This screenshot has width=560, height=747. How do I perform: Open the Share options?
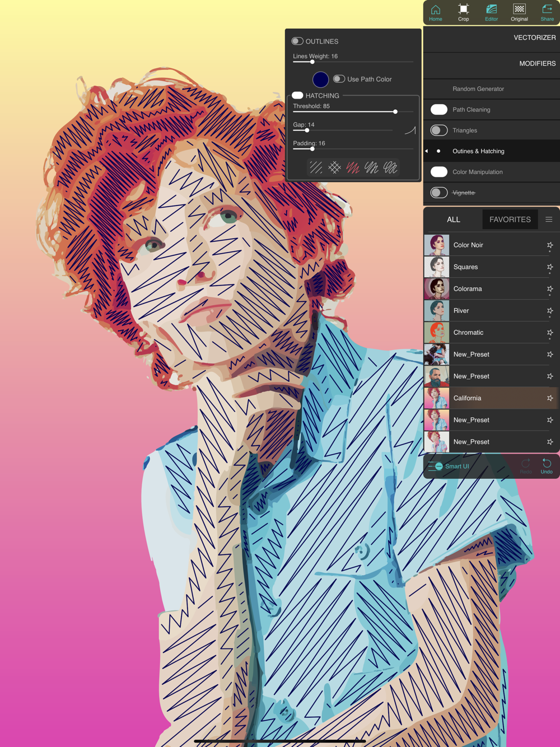click(547, 12)
